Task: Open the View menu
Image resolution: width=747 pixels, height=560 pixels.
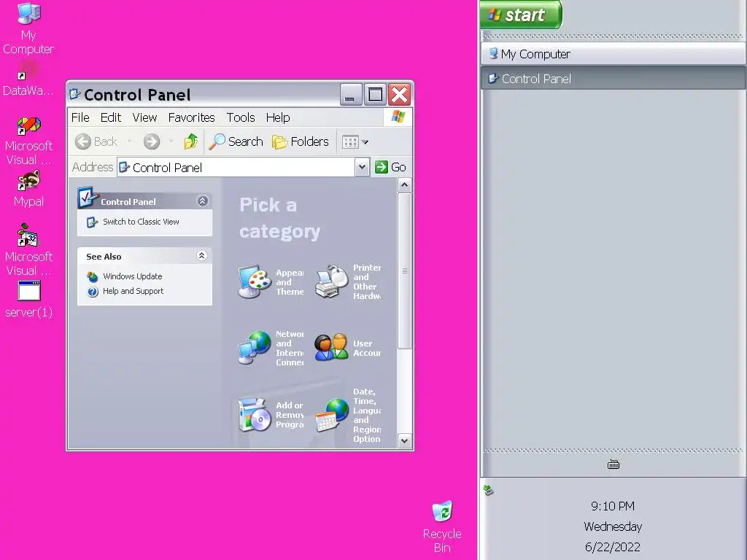Action: click(x=144, y=117)
